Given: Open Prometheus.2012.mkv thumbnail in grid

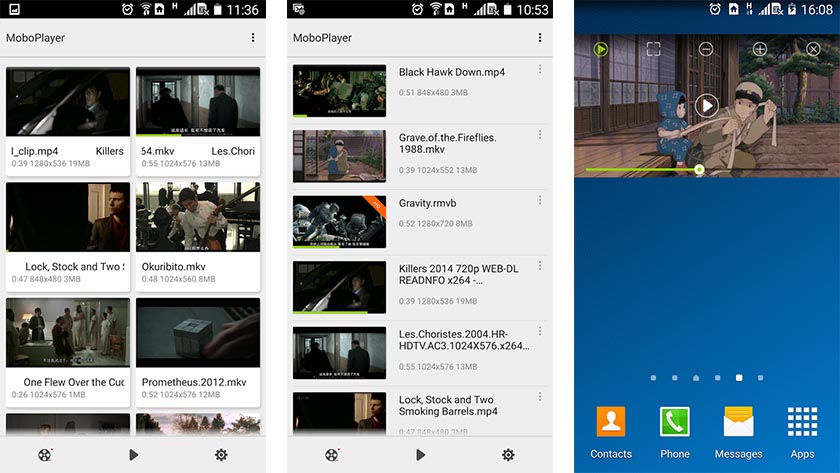Looking at the screenshot, I should coord(198,333).
